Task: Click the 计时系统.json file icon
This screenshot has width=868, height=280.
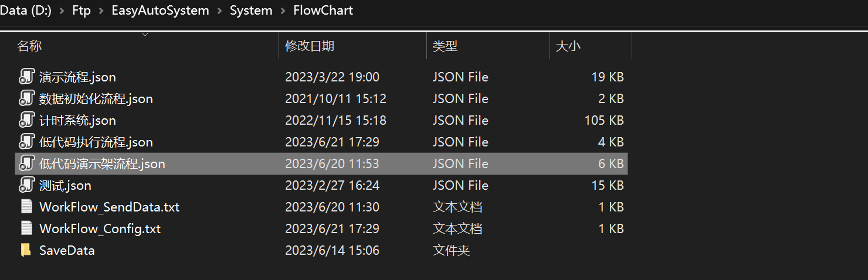Action: pyautogui.click(x=26, y=120)
